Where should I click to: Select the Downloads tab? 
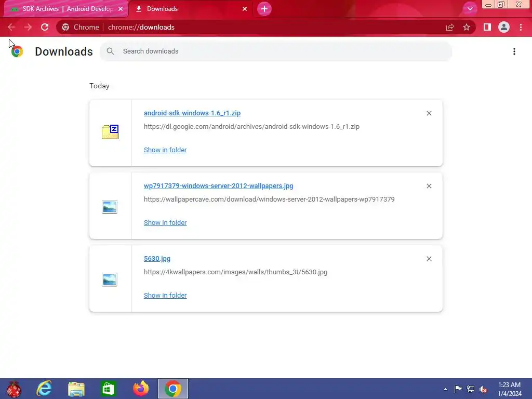point(192,9)
